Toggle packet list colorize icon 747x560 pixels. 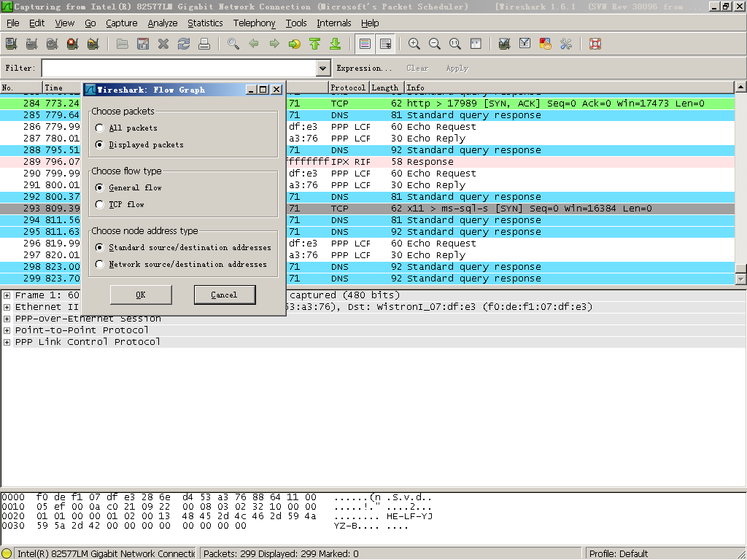coord(365,44)
